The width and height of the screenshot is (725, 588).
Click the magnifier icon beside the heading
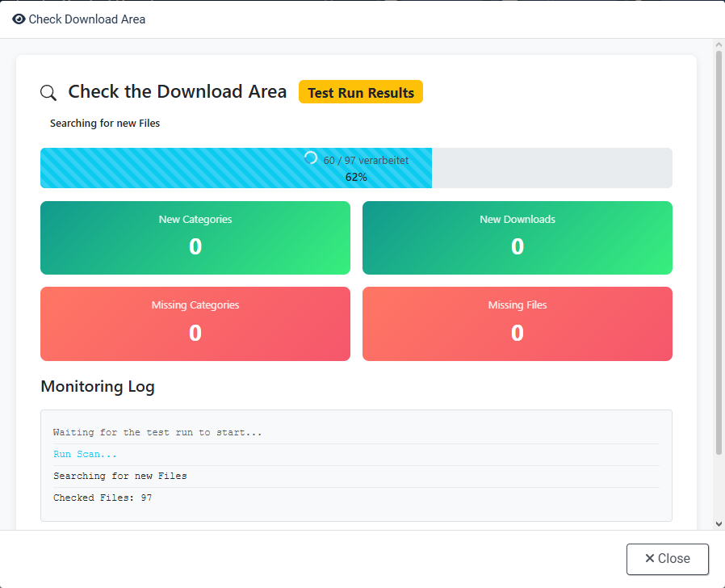click(48, 93)
